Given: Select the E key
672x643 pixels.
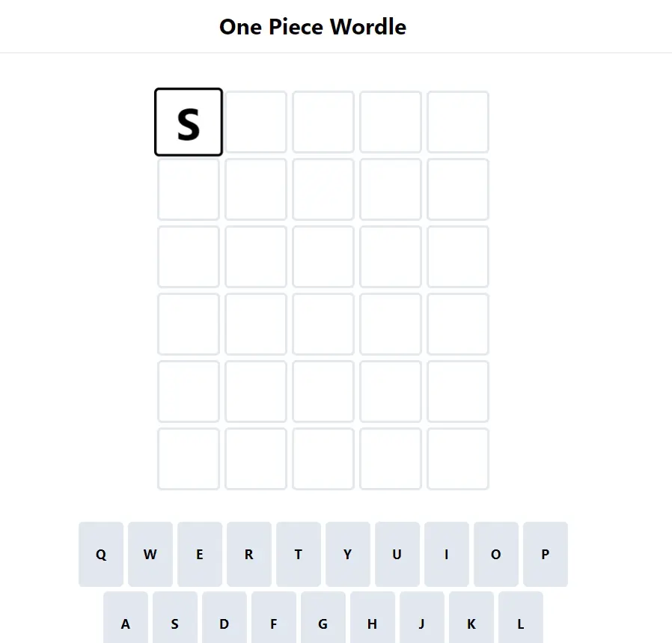Looking at the screenshot, I should pos(200,554).
